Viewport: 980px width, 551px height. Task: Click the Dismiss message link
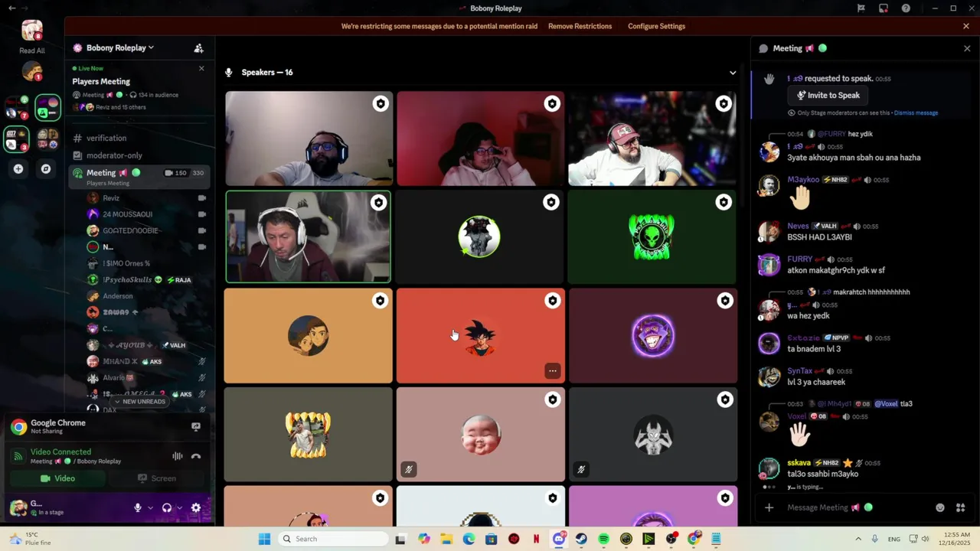pos(916,112)
